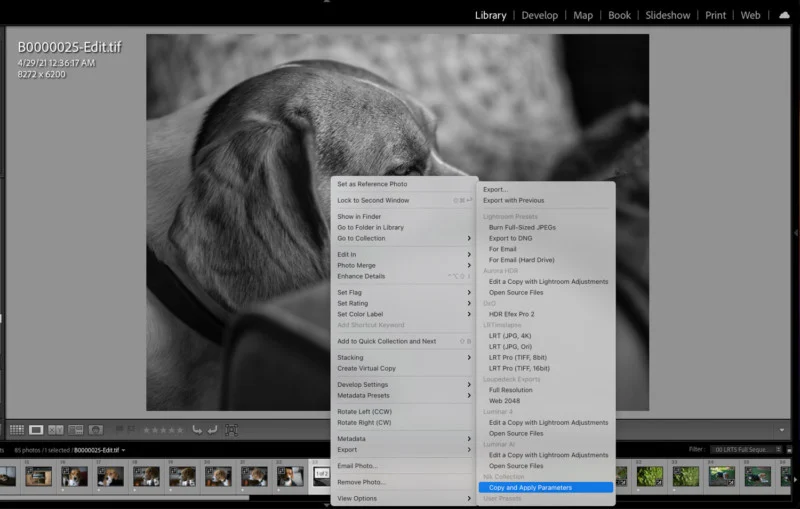The height and width of the screenshot is (509, 800).
Task: Open the Slideshow module
Action: pyautogui.click(x=667, y=15)
